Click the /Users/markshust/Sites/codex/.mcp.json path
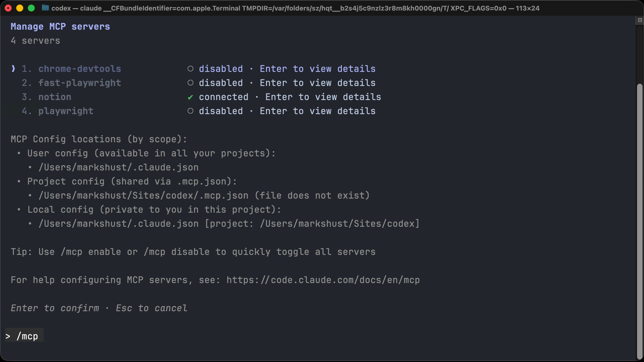Screen dimensions: 644x362 pos(144,195)
